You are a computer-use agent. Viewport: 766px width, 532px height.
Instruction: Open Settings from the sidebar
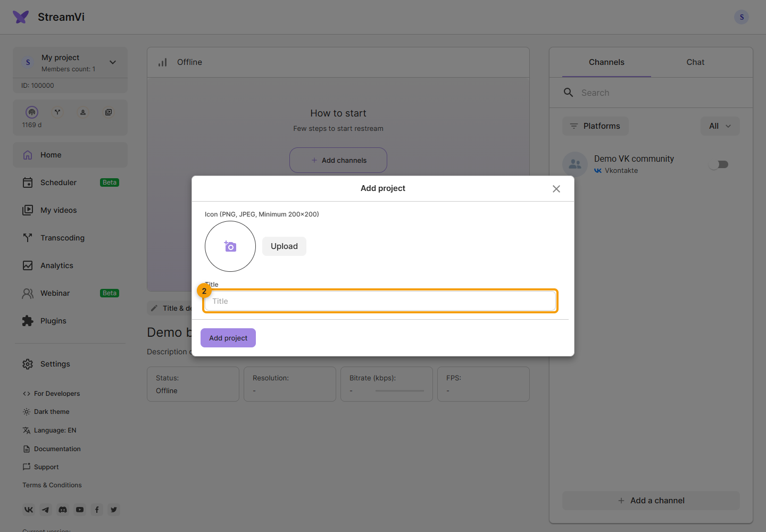[70, 364]
